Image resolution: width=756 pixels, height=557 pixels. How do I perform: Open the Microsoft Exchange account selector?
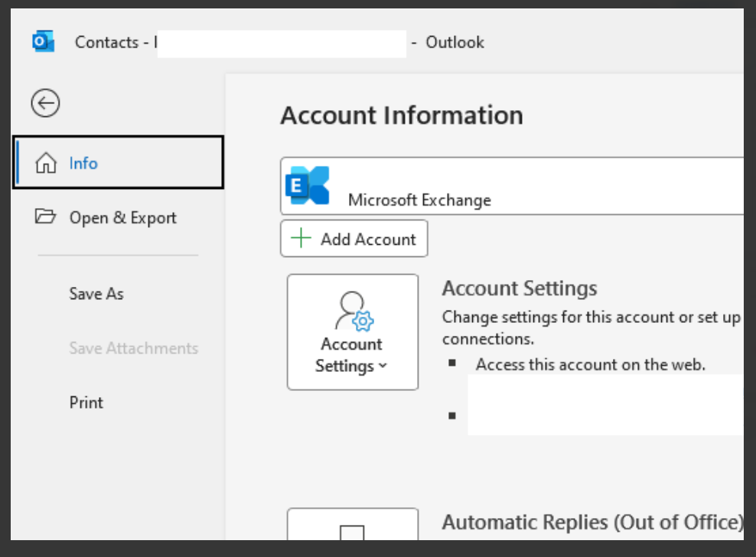coord(512,186)
